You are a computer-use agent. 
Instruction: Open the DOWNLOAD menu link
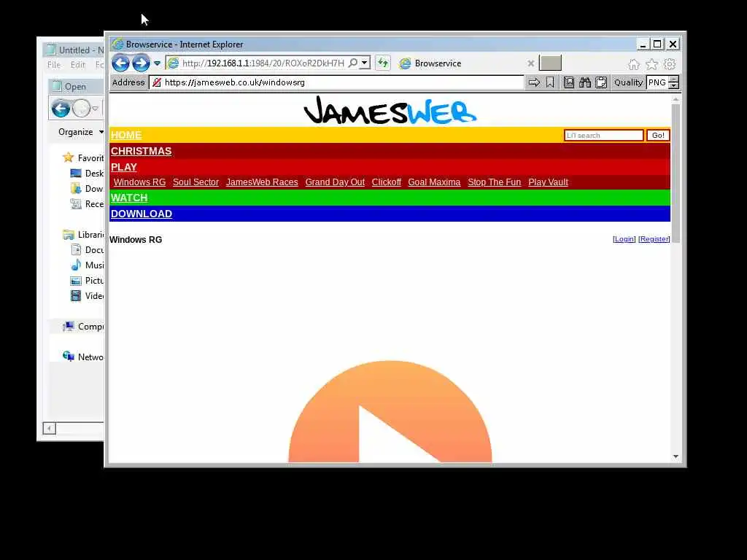142,214
